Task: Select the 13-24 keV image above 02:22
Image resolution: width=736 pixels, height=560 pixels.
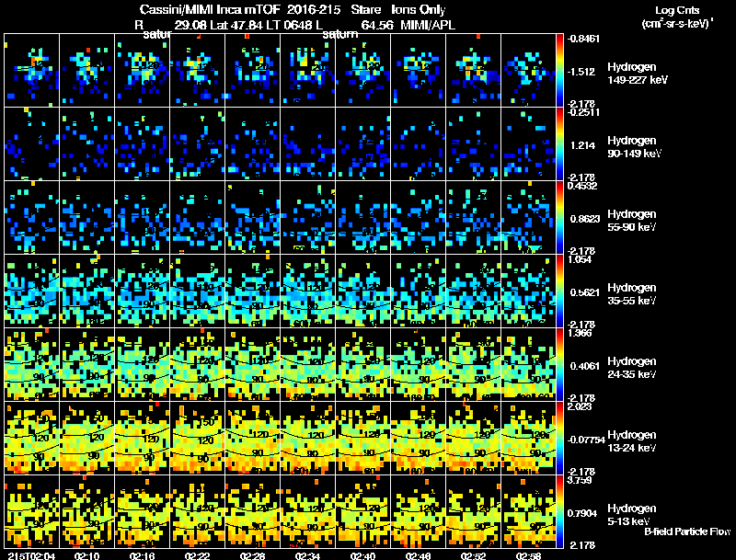Action: click(x=197, y=438)
